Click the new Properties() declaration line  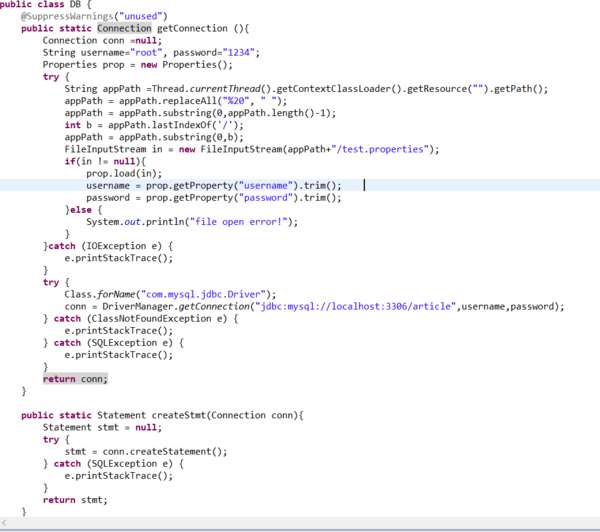click(137, 65)
